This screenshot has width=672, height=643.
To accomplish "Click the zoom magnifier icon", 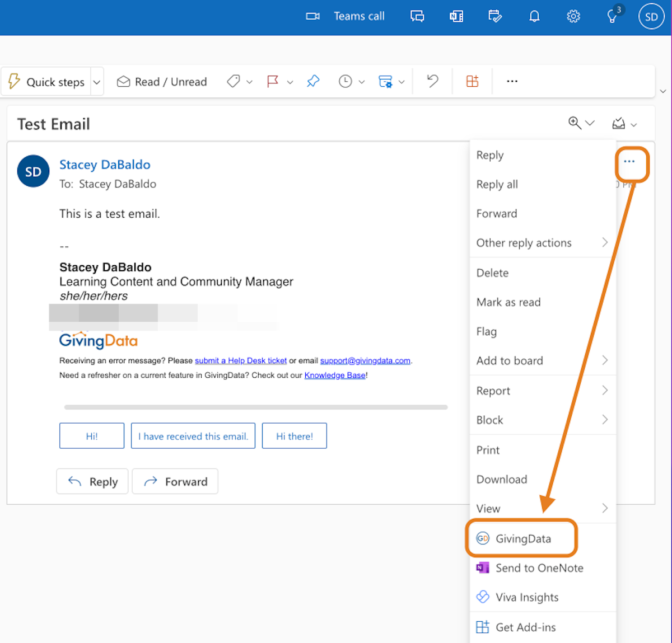I will point(575,123).
